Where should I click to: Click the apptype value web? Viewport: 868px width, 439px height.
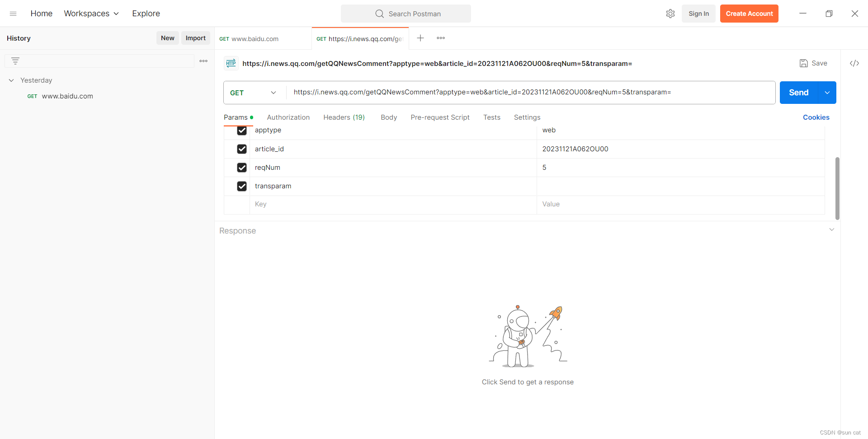click(x=549, y=130)
